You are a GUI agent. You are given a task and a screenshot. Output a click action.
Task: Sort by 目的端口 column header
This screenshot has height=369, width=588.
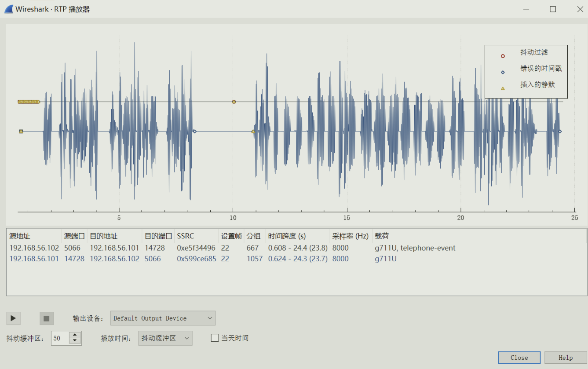point(158,236)
